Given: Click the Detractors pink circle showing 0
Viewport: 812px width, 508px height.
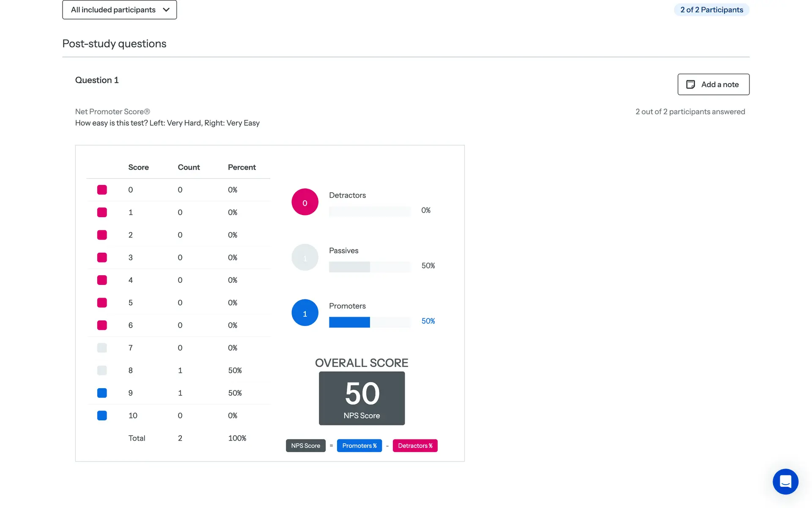Looking at the screenshot, I should 304,202.
